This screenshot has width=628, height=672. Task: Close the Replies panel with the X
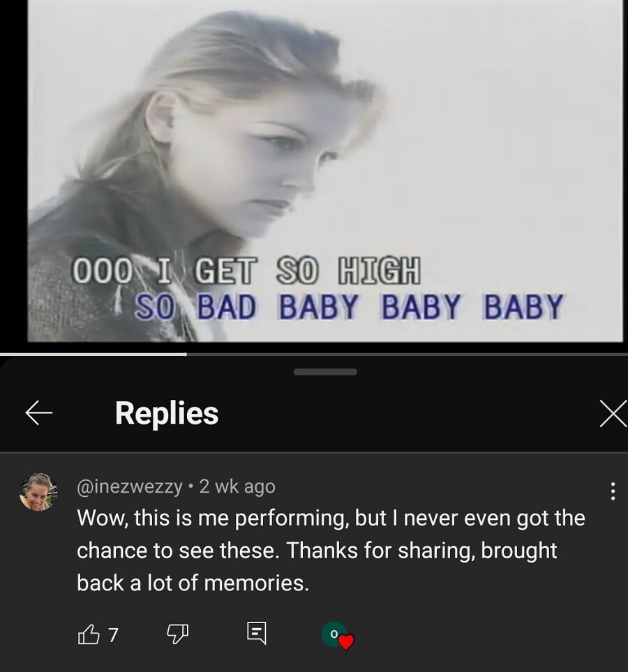[x=613, y=413]
